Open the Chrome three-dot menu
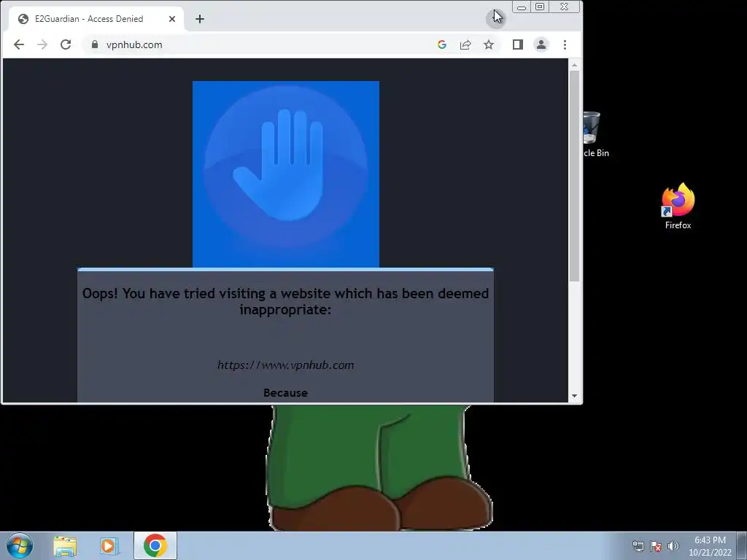747x560 pixels. coord(565,44)
